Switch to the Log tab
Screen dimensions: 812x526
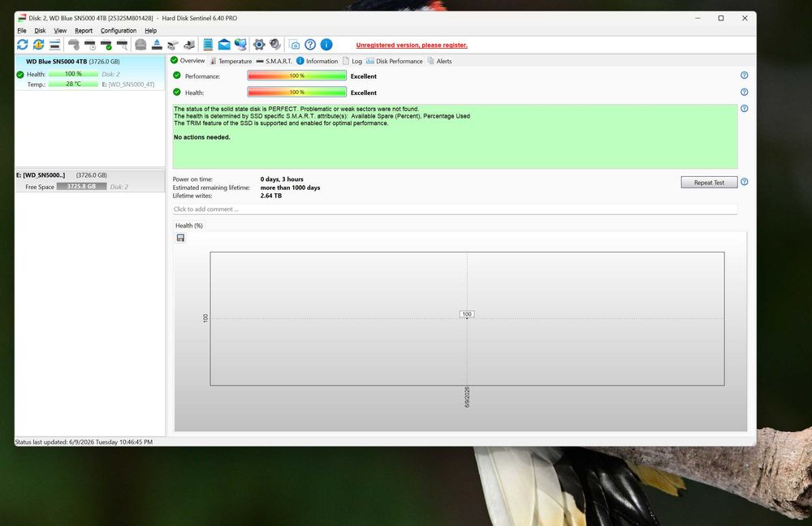352,61
